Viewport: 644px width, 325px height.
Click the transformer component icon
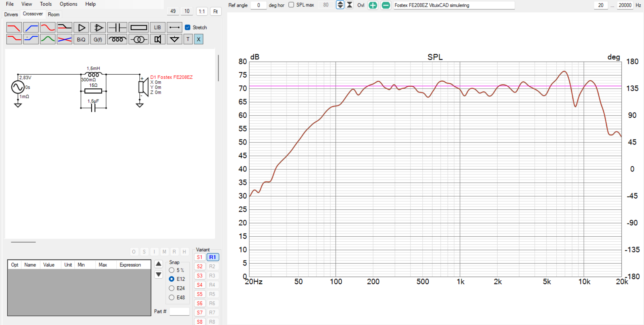coord(138,39)
